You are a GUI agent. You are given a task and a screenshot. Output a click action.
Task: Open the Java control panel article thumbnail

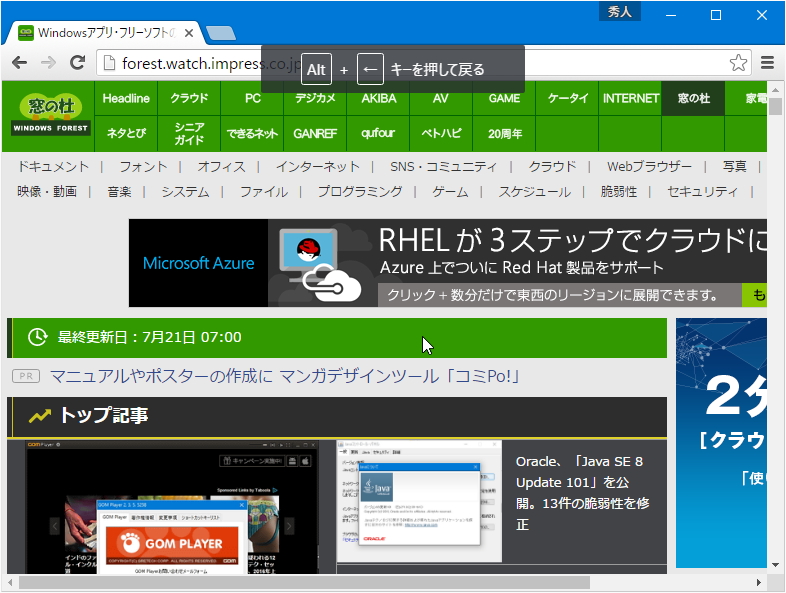[x=419, y=501]
